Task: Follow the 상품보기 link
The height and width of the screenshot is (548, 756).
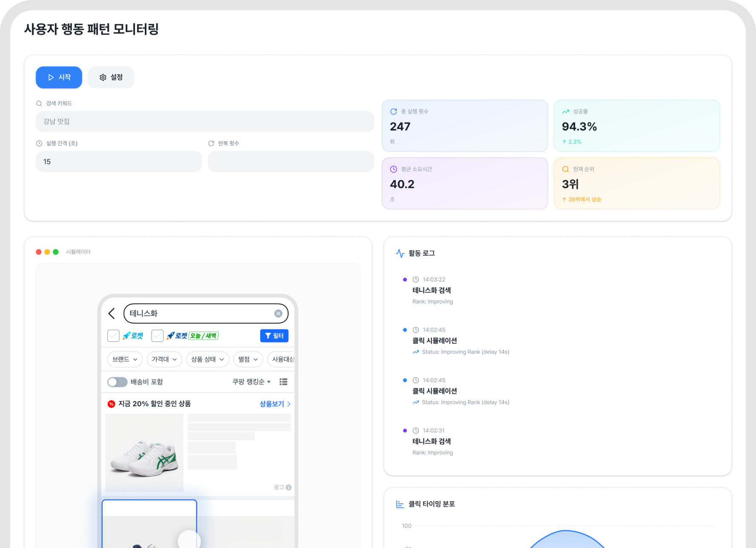Action: point(275,404)
